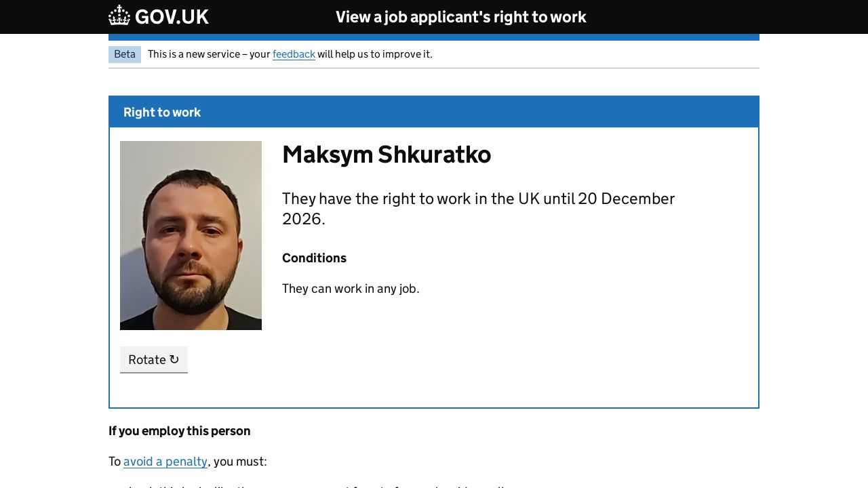This screenshot has width=868, height=488.
Task: Click the GOV.UK crown logo
Action: 119,16
